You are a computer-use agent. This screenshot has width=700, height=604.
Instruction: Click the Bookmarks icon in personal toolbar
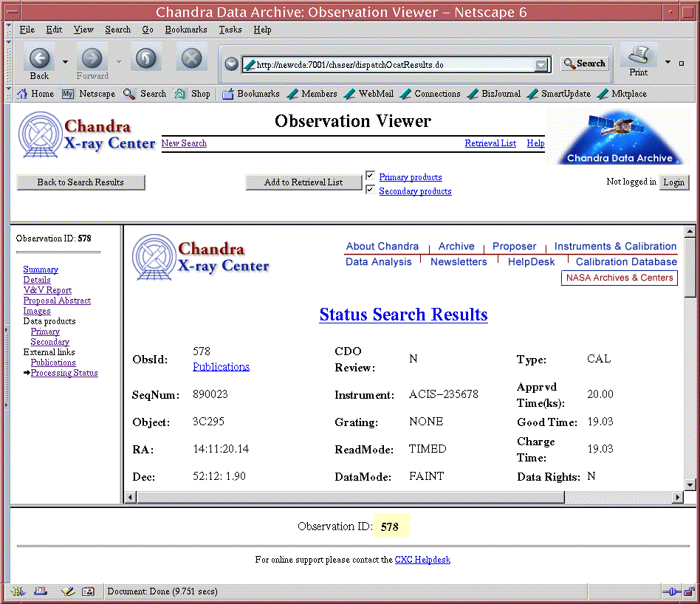coord(228,94)
